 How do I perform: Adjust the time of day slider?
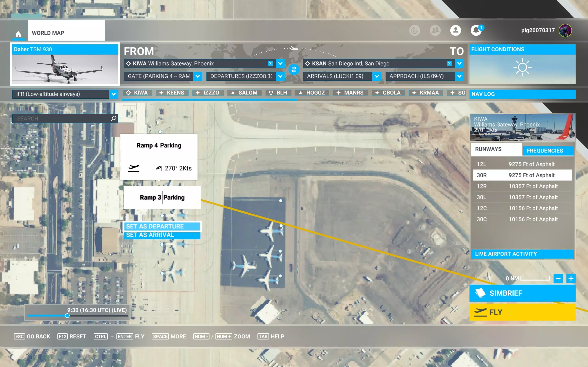point(67,316)
